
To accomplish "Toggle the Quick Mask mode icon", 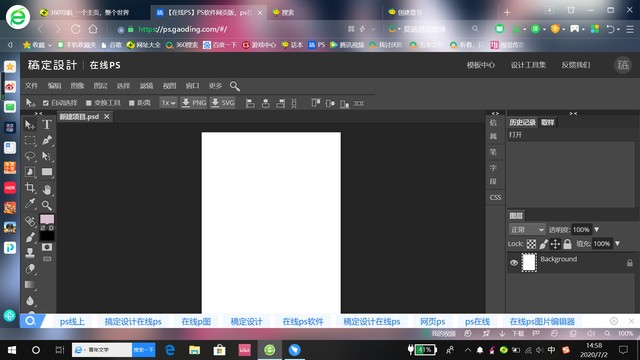I will coord(47,247).
